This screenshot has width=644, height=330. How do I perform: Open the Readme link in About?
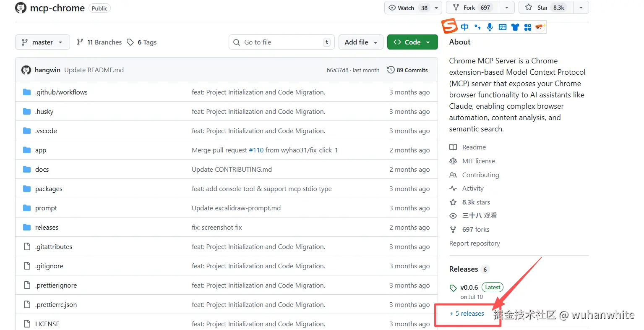click(468, 147)
